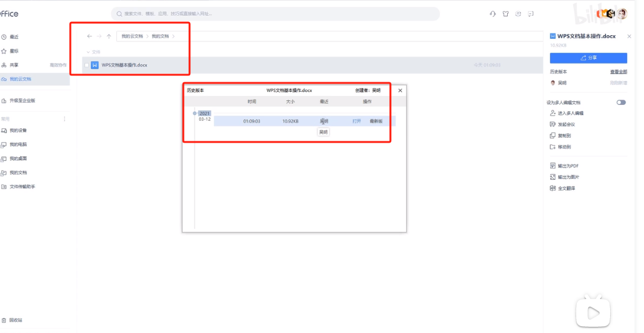Click 输出为PDF option
Screen dimensions: 644x333
564,166
